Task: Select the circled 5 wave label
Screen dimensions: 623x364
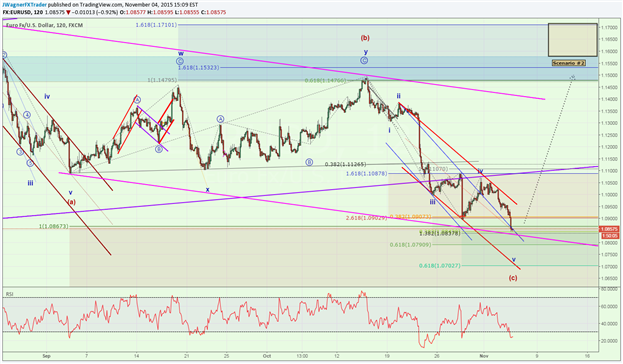Action: coord(30,163)
